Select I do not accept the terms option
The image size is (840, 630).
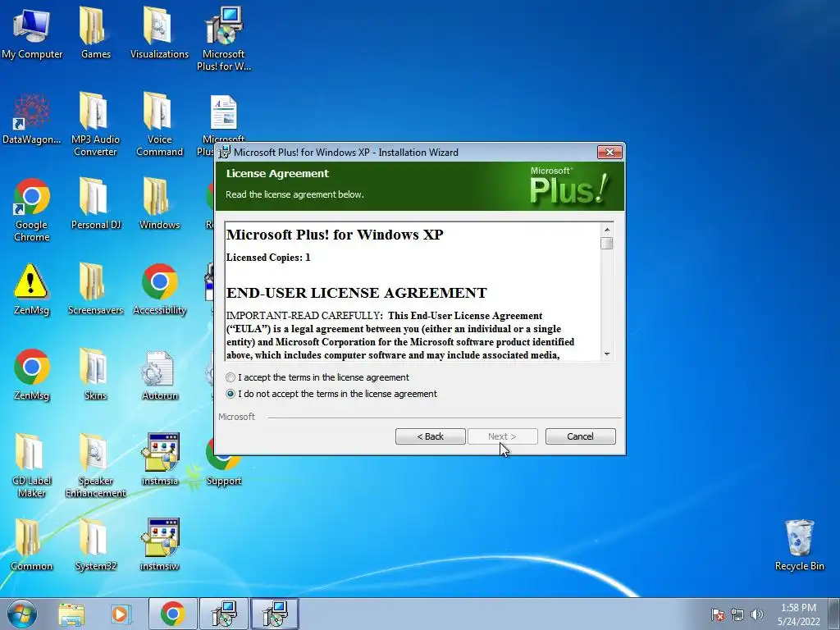[x=231, y=394]
